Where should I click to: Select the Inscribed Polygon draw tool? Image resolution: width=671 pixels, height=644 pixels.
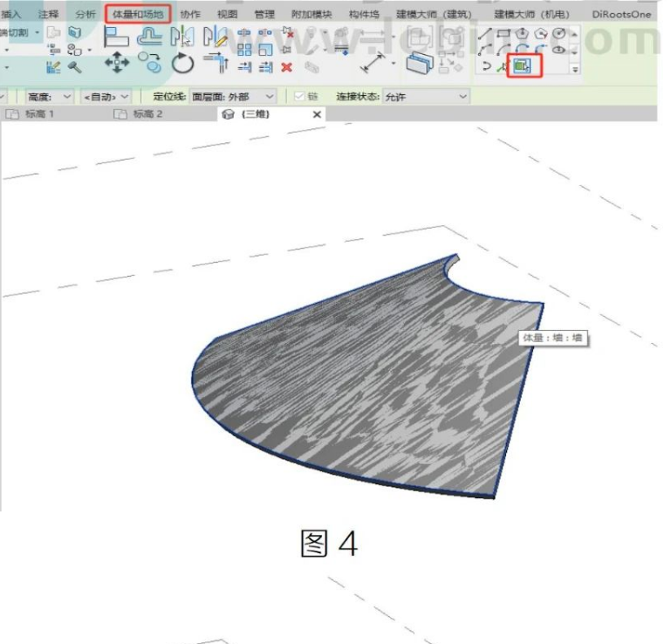click(522, 33)
